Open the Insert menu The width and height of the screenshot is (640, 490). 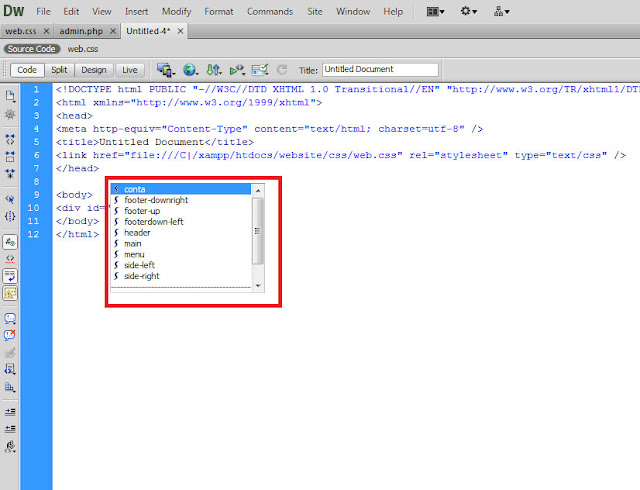tap(136, 11)
